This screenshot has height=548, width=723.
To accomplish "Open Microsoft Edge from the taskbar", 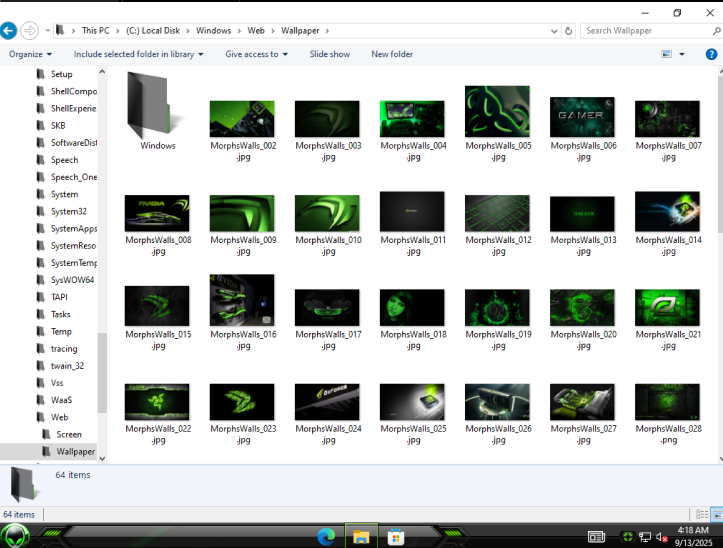I will point(326,537).
